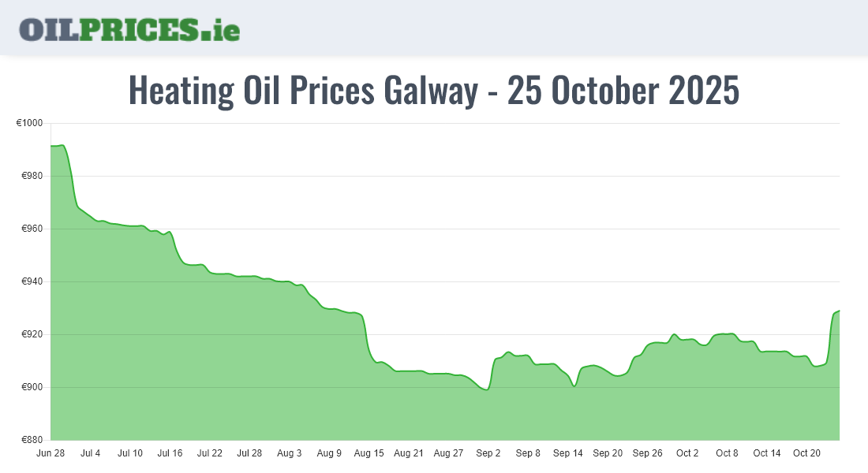Click the chart line's lowest dip near Sep 2
This screenshot has width=868, height=473.
[487, 389]
